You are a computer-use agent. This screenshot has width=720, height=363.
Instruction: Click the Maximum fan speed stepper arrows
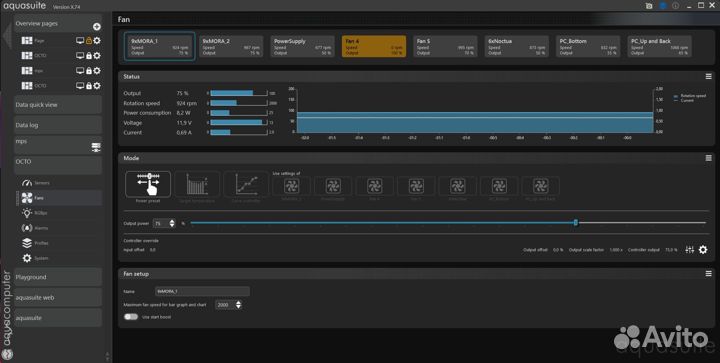(x=238, y=305)
